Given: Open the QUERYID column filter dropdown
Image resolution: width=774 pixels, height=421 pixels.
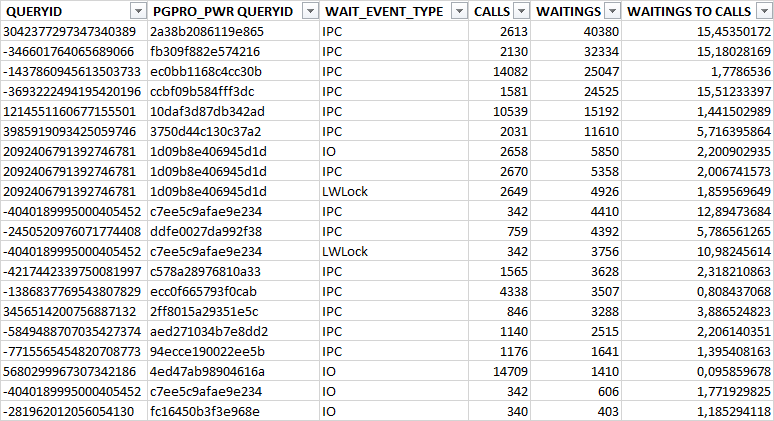Looking at the screenshot, I should coord(137,11).
